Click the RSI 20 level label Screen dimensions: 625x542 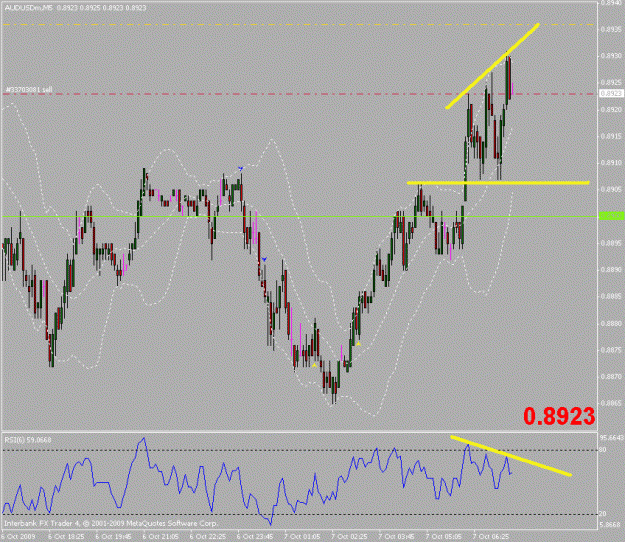[x=603, y=514]
